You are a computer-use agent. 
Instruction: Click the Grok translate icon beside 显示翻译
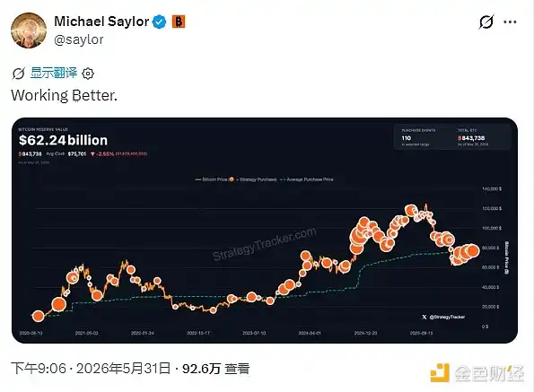[x=18, y=74]
